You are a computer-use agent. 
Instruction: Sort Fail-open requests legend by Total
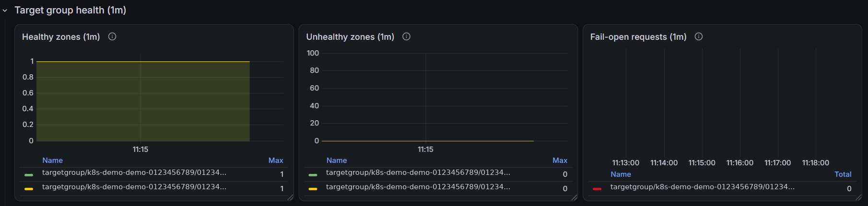pos(843,174)
